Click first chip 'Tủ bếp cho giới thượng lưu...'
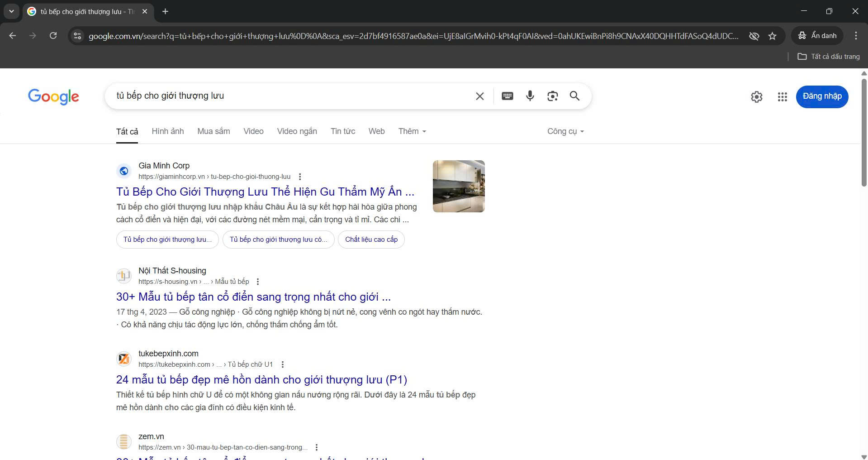The width and height of the screenshot is (868, 460). click(x=167, y=240)
